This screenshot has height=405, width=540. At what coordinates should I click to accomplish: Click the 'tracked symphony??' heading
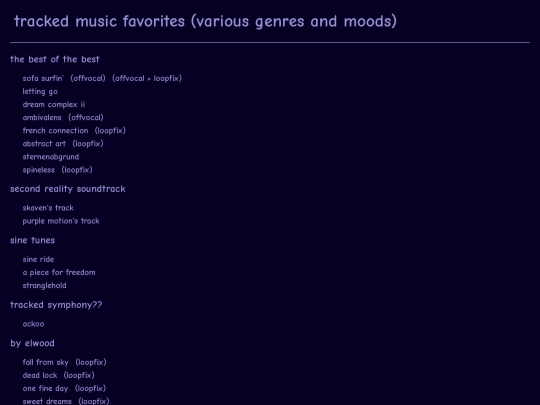point(56,305)
